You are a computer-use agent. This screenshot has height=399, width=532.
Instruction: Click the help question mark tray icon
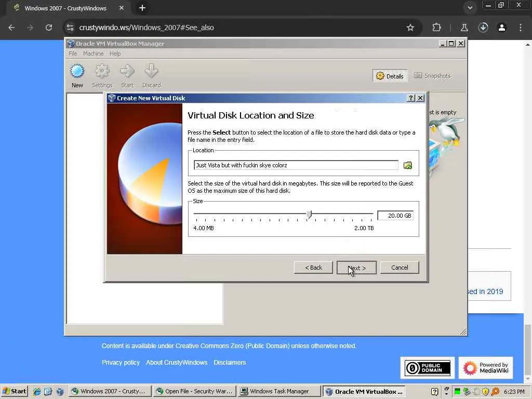(x=434, y=392)
